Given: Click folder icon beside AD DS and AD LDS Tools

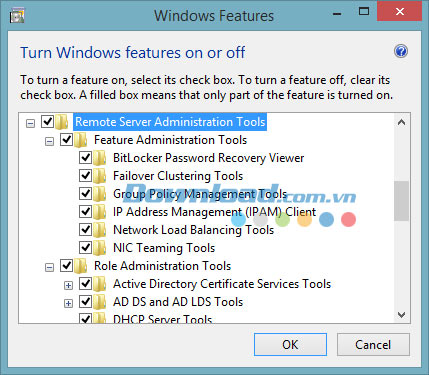Looking at the screenshot, I should (x=100, y=302).
